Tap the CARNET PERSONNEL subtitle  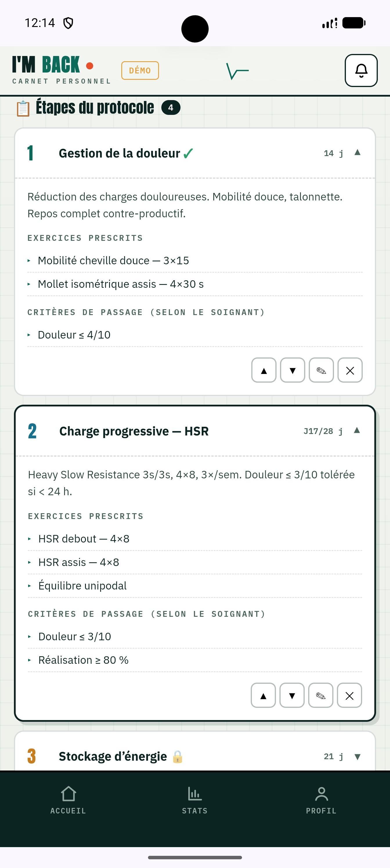(x=62, y=81)
